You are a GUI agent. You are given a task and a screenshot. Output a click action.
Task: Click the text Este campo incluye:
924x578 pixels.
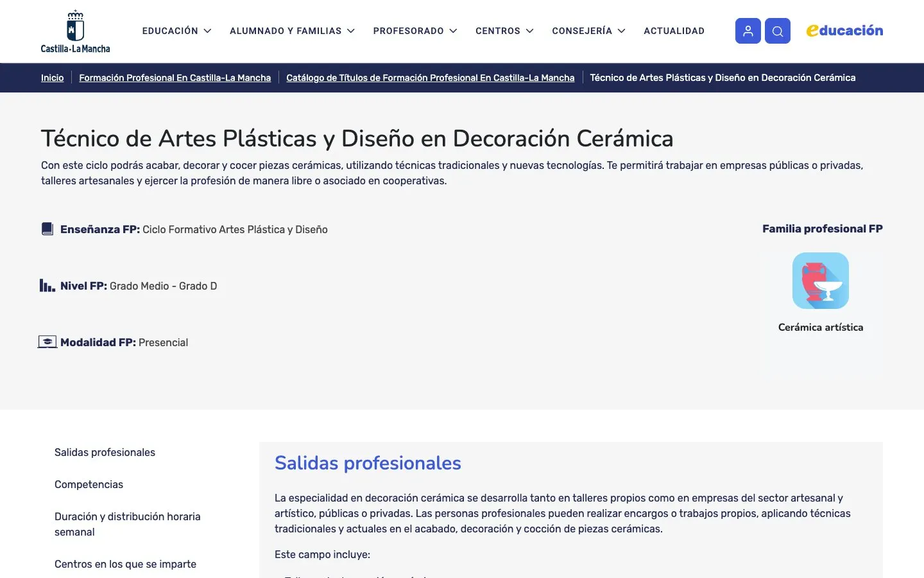322,554
